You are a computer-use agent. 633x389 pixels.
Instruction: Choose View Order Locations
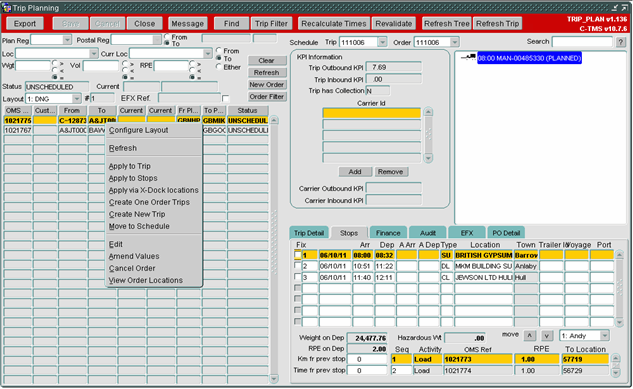pyautogui.click(x=145, y=280)
